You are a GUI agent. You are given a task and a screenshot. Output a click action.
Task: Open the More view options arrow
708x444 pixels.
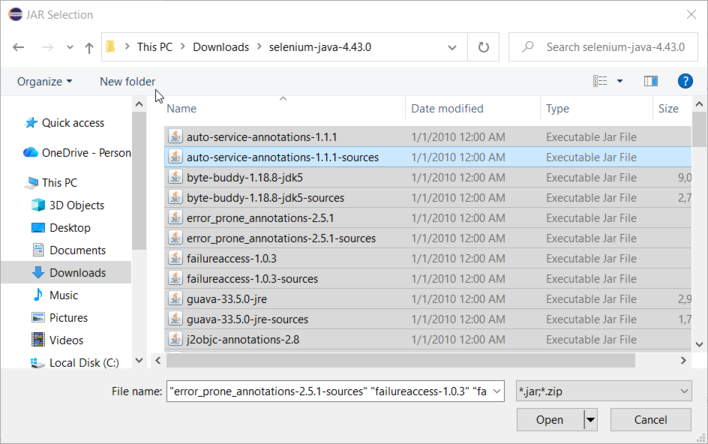[620, 81]
